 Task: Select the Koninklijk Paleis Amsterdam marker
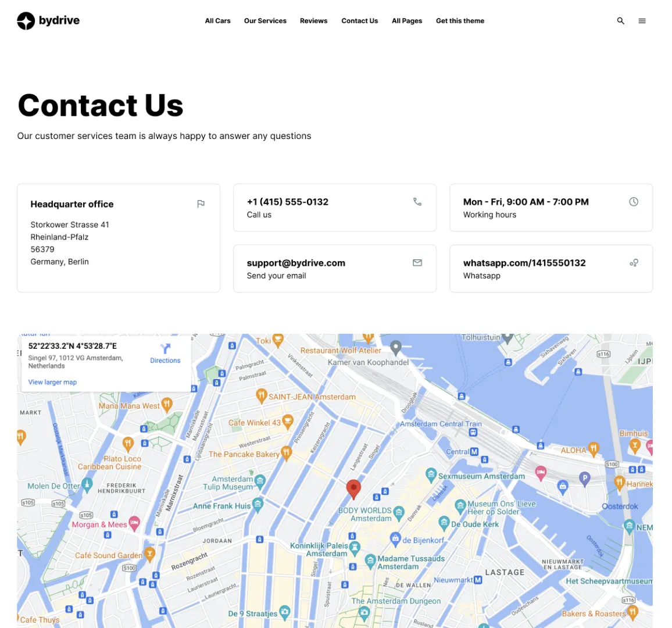click(x=354, y=547)
